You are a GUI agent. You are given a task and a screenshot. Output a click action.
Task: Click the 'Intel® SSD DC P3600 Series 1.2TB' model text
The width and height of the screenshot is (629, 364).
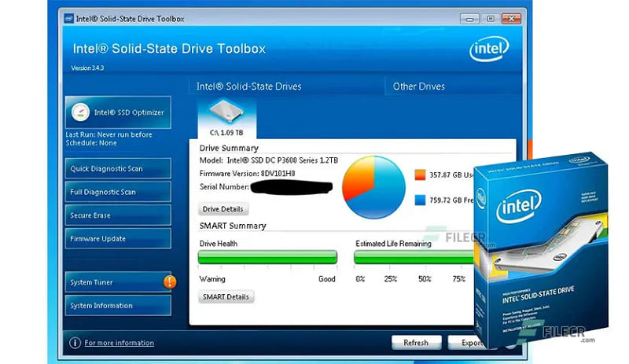(282, 160)
